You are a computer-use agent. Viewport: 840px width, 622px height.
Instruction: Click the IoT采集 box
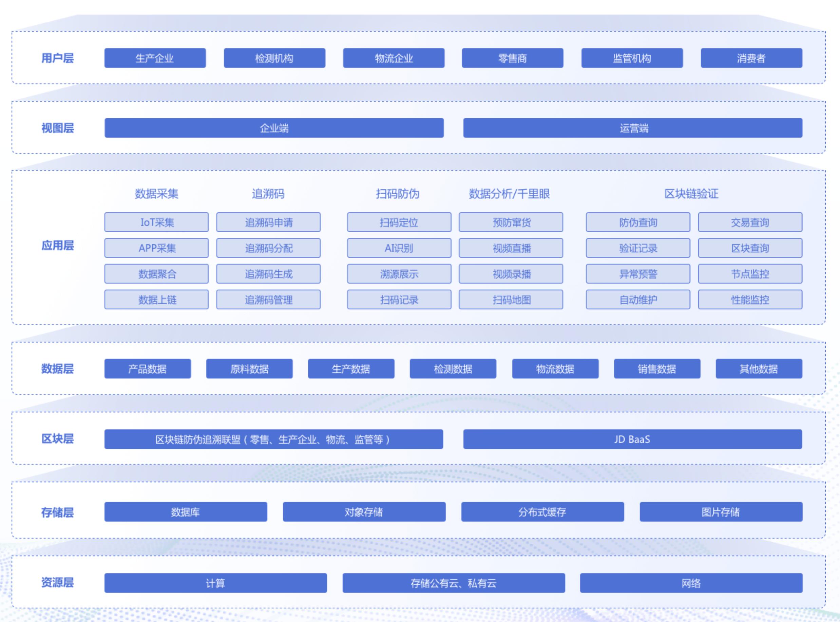(x=156, y=222)
